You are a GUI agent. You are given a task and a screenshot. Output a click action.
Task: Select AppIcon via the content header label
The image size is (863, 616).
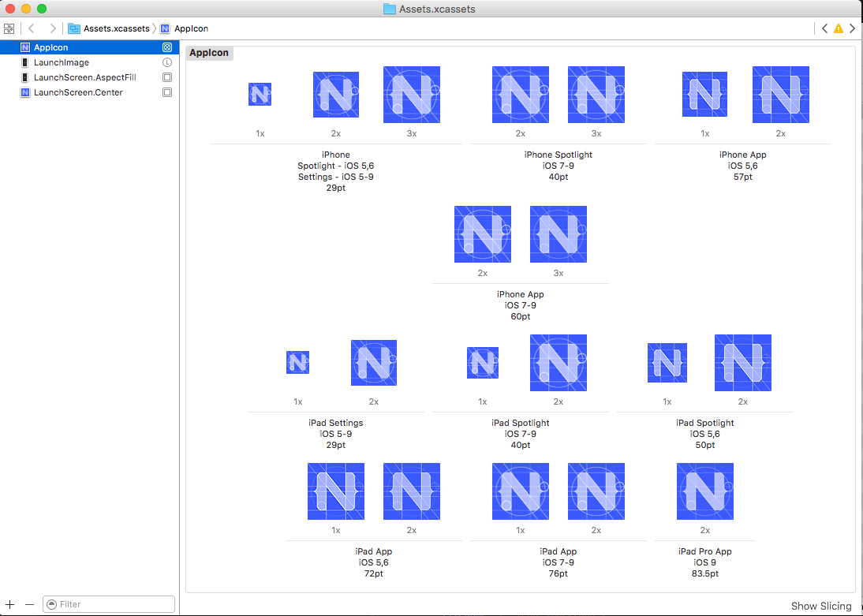208,53
